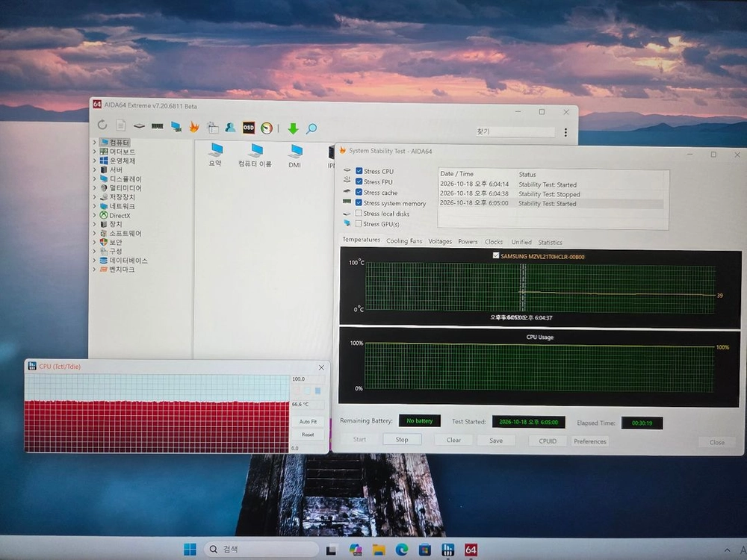The image size is (747, 560).
Task: Launch Microsoft Edge from the taskbar
Action: click(402, 550)
